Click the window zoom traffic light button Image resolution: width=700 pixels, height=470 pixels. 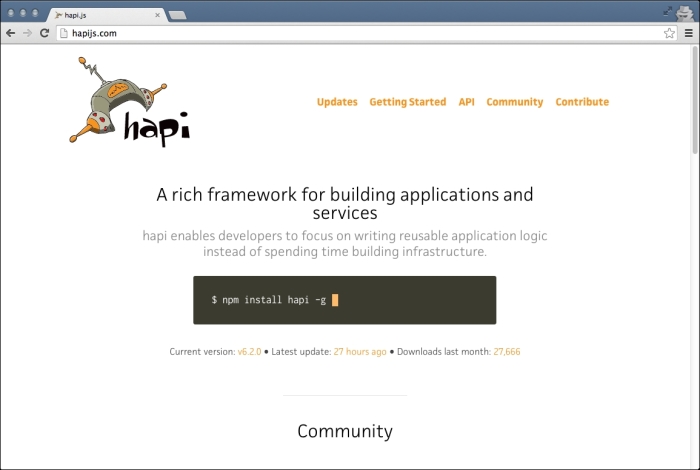35,13
